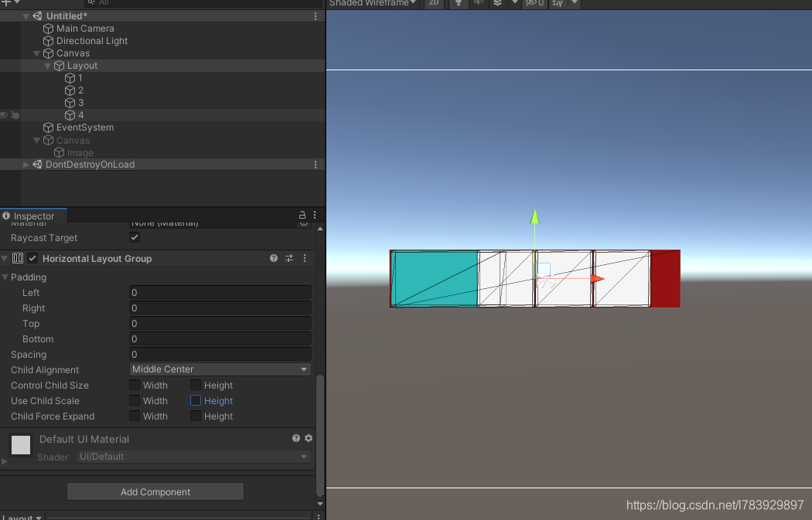Select child object 2 in Hierarchy
Image resolution: width=812 pixels, height=520 pixels.
coord(80,90)
